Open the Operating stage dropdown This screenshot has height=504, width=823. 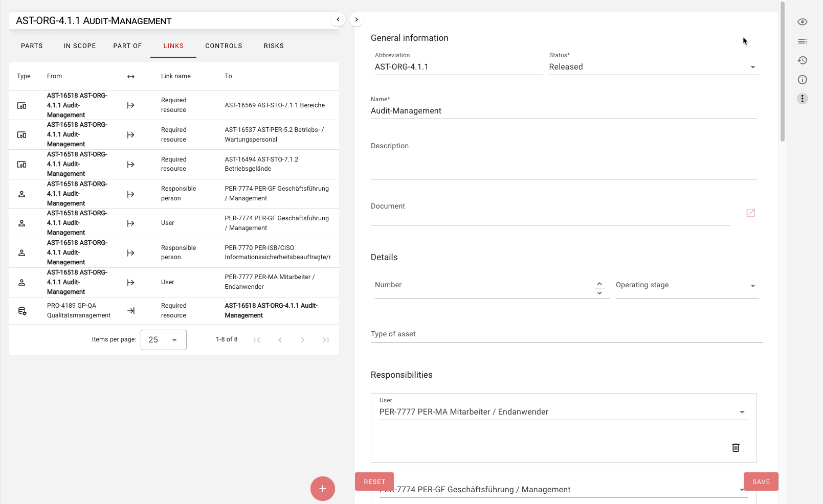(x=687, y=285)
